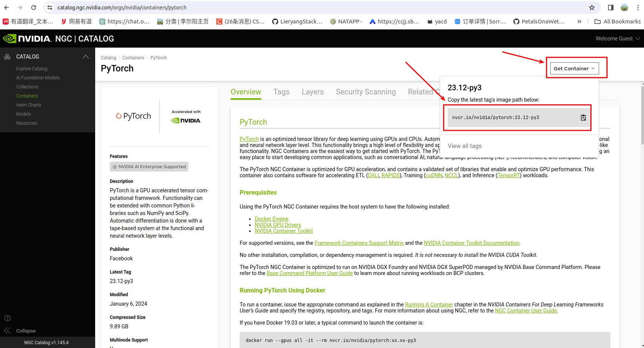This screenshot has width=644, height=348.
Task: Open Helm Charts in sidebar
Action: (x=29, y=105)
